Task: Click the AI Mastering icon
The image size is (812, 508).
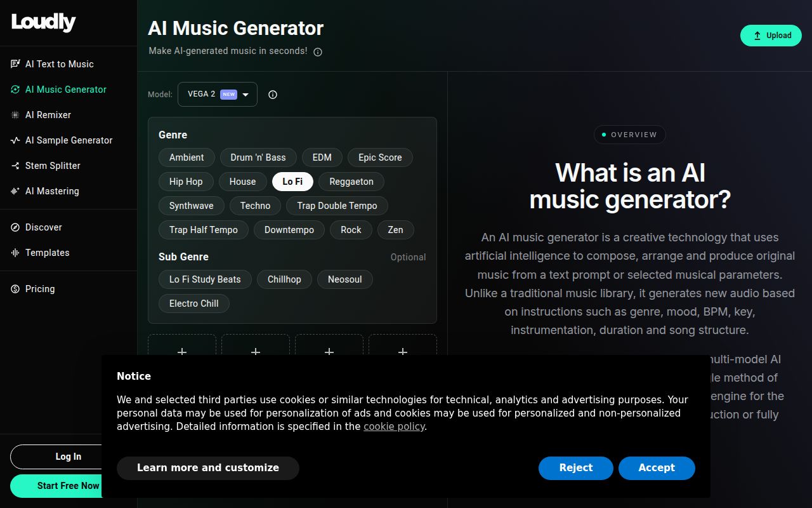Action: click(15, 191)
